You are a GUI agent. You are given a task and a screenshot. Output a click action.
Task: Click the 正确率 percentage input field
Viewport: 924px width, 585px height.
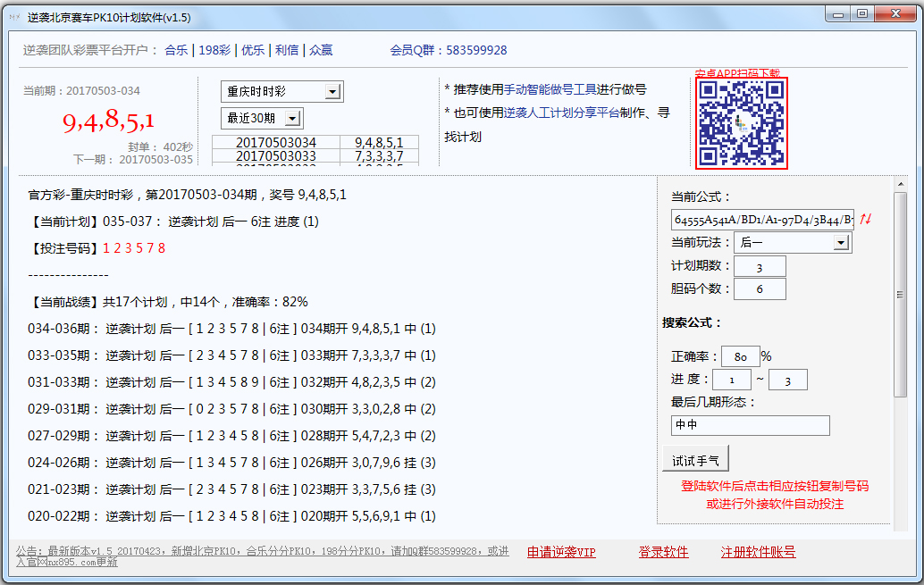(x=740, y=356)
